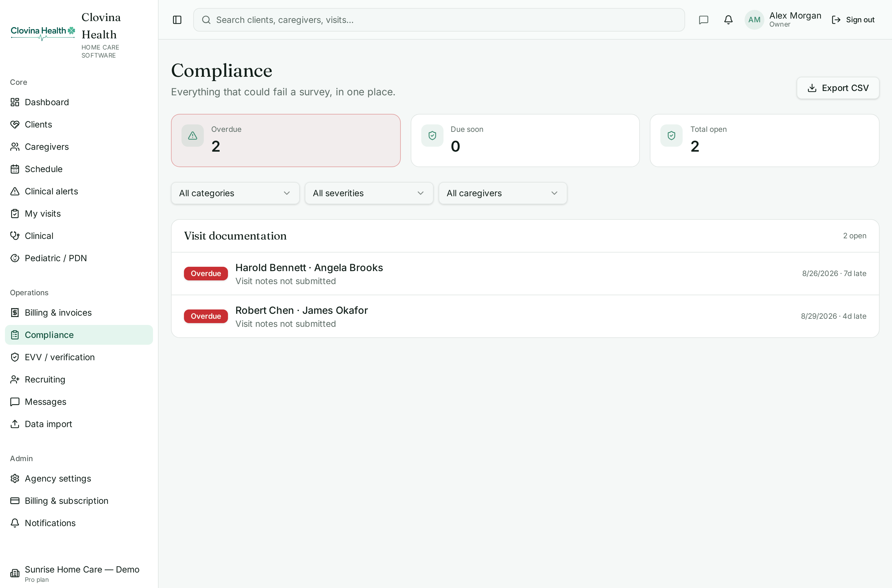Open Messages in sidebar
Viewport: 892px width, 588px height.
79,402
